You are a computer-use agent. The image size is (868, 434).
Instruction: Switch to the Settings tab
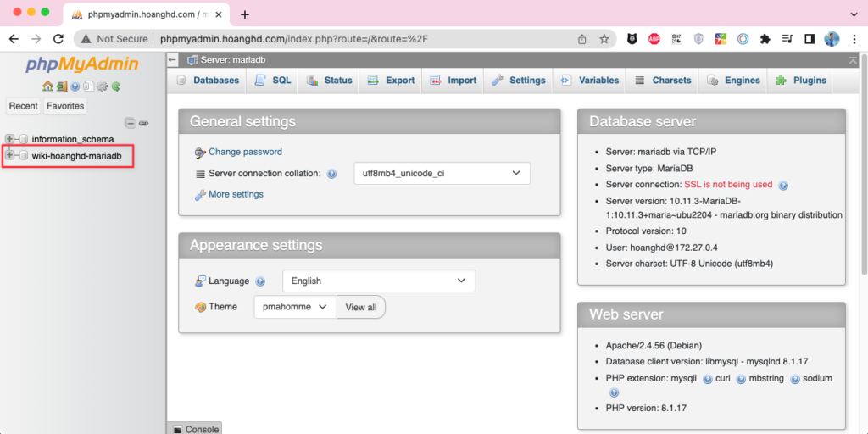518,81
